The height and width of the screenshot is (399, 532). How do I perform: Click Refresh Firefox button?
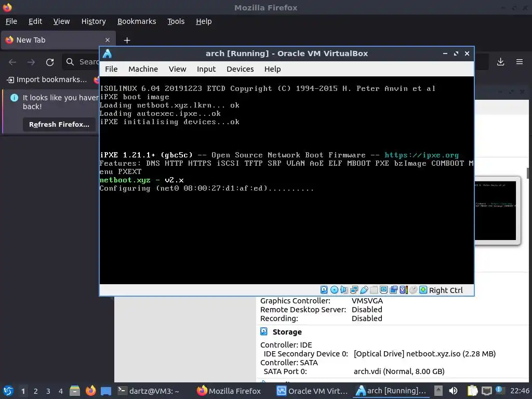click(59, 125)
